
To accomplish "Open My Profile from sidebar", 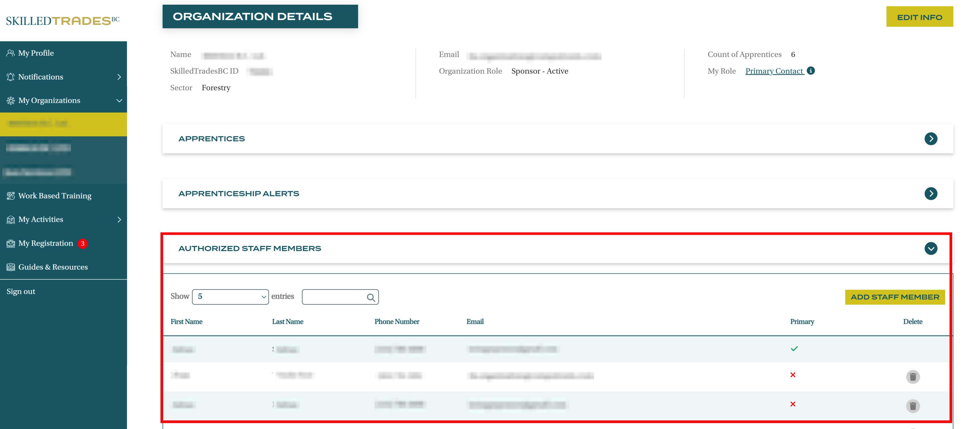I will [x=36, y=53].
